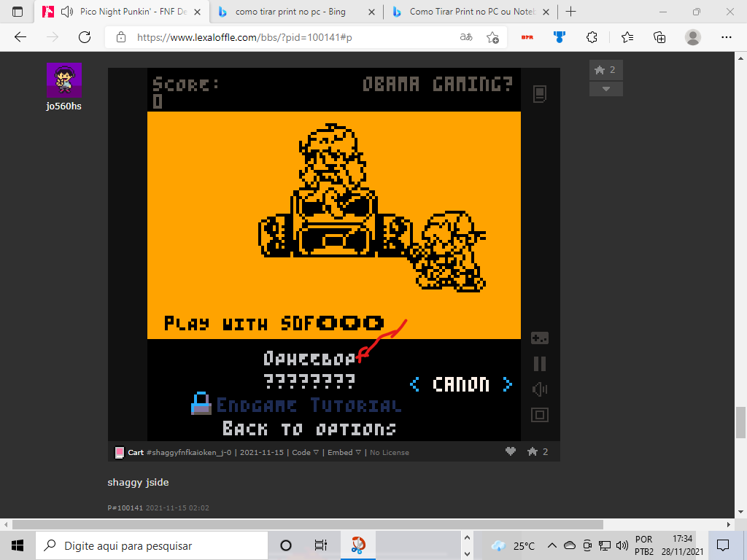Viewport: 747px width, 560px height.
Task: Toggle fullscreen for the cart player
Action: point(540,415)
